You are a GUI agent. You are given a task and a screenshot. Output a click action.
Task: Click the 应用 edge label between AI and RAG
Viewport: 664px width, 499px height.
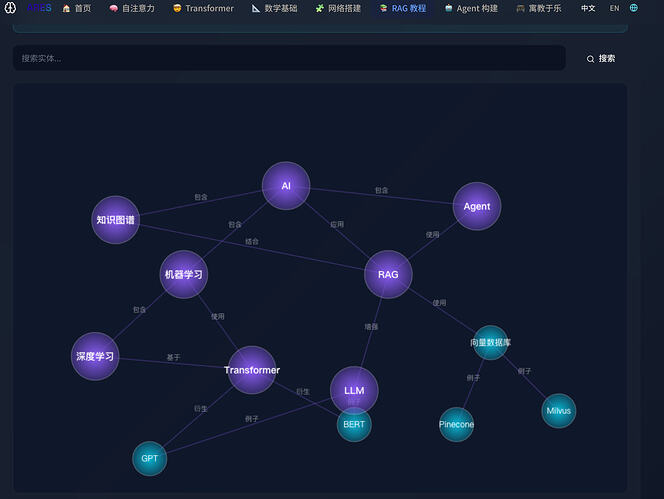click(x=337, y=225)
